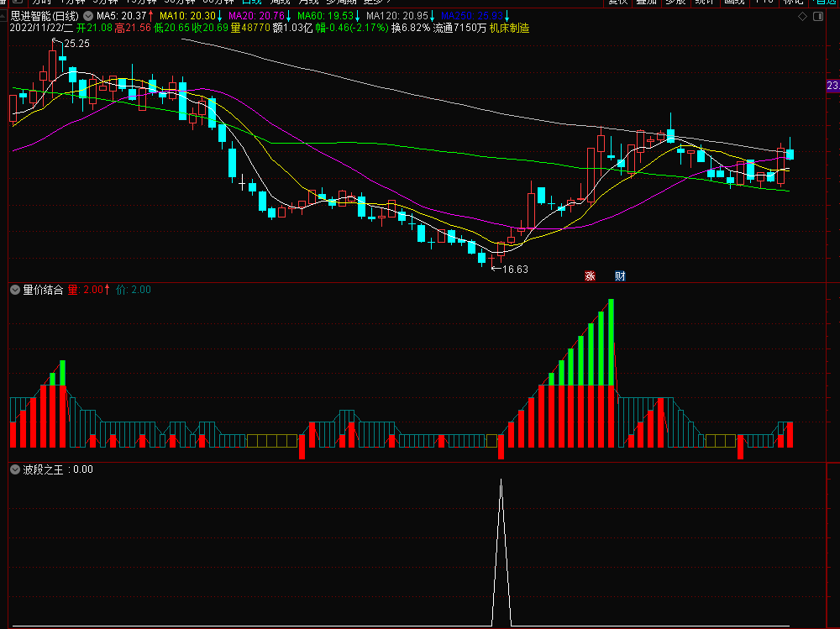Open the indicator menu beside 思进智能(日线)
This screenshot has width=840, height=629.
click(x=88, y=16)
